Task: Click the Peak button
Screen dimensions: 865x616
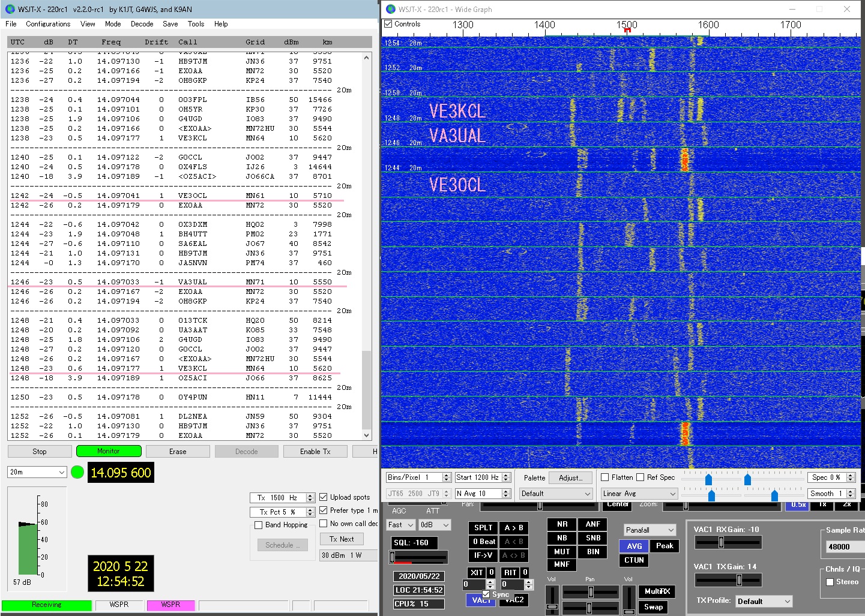Action: click(x=665, y=546)
